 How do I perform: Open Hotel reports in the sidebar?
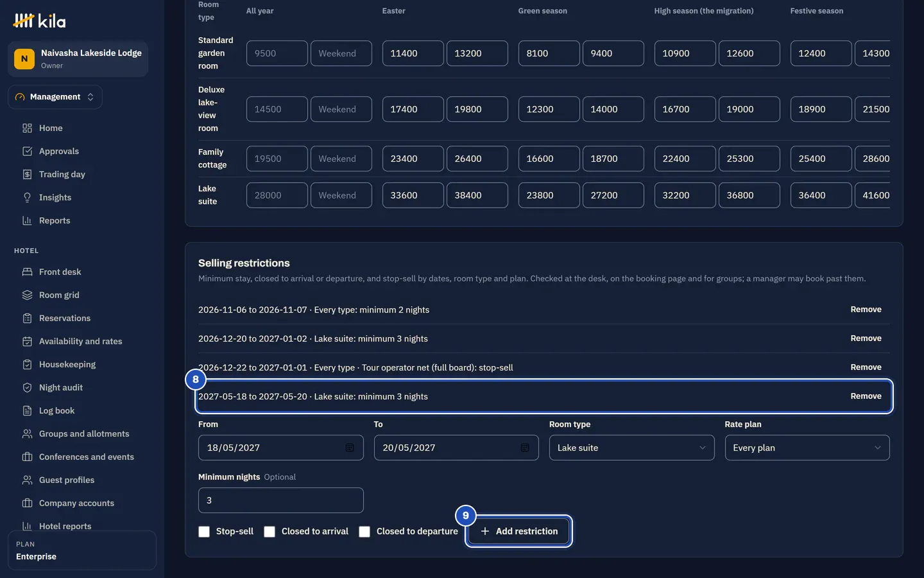pyautogui.click(x=65, y=525)
